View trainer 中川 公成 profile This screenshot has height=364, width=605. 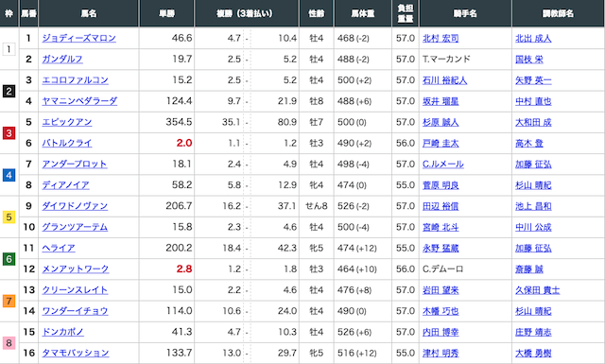pos(533,227)
